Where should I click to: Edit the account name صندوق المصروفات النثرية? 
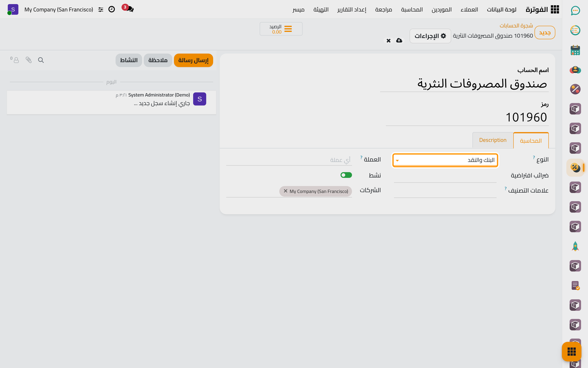464,83
